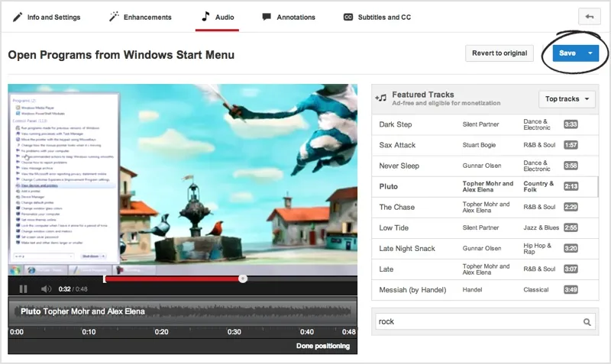Click the 0:20 mark on audio timeline
This screenshot has height=364, width=611.
coord(161,332)
